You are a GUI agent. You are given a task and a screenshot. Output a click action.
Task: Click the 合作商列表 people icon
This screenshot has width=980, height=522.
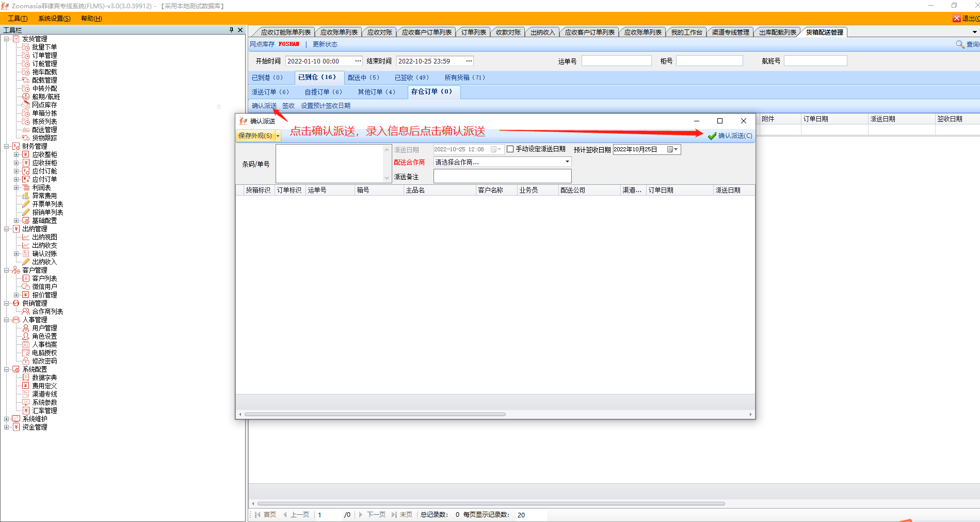coord(26,311)
